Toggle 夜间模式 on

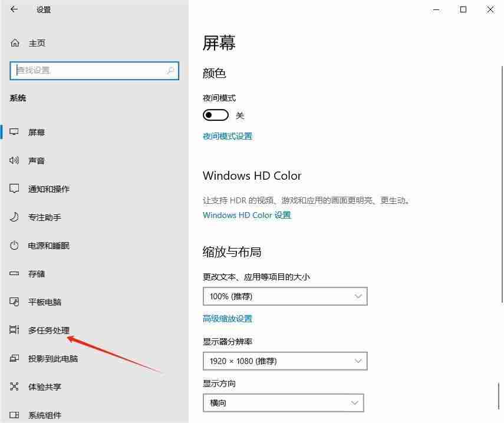(x=215, y=115)
